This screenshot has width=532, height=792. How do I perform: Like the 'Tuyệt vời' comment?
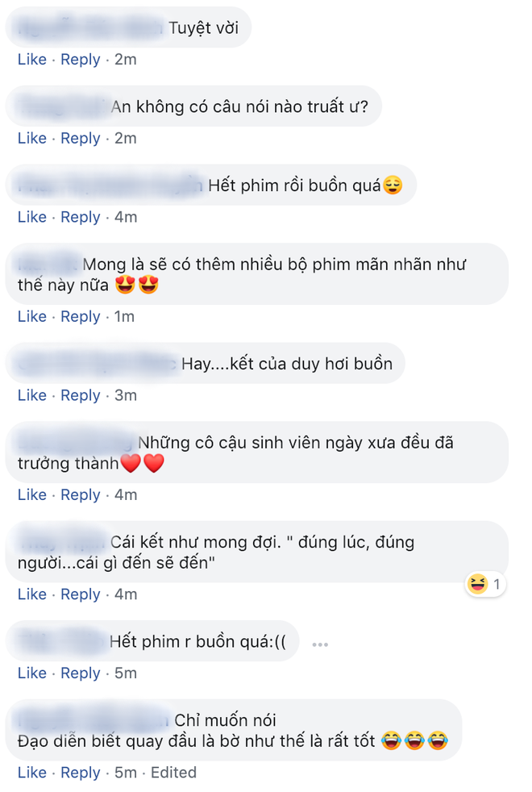point(32,60)
